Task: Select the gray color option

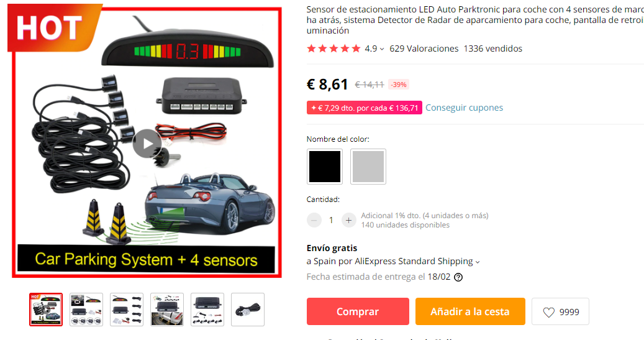Action: click(x=368, y=167)
